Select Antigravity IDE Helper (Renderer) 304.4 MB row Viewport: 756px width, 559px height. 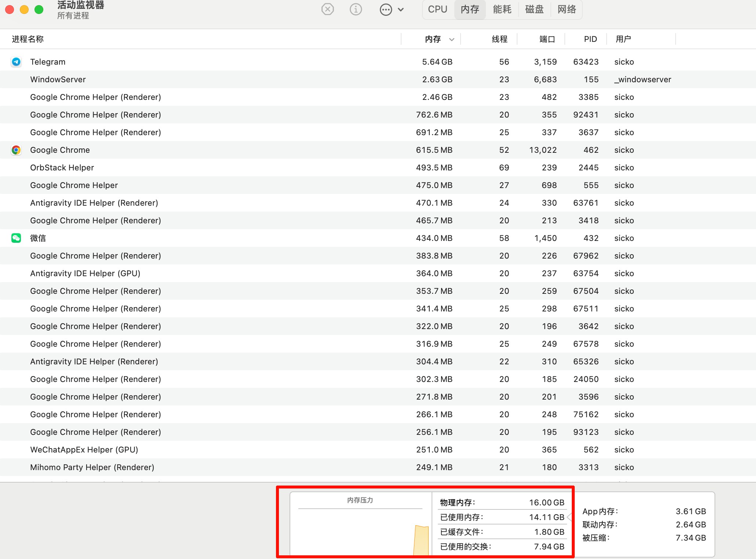pos(378,361)
